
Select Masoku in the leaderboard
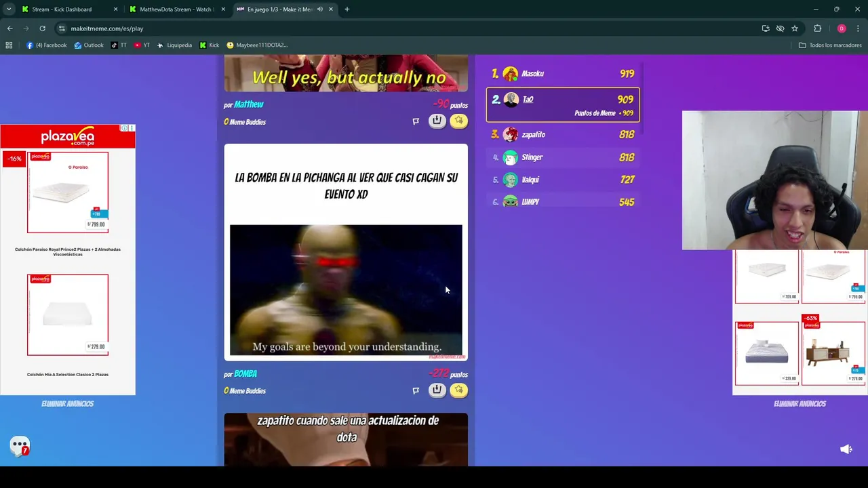(x=563, y=73)
